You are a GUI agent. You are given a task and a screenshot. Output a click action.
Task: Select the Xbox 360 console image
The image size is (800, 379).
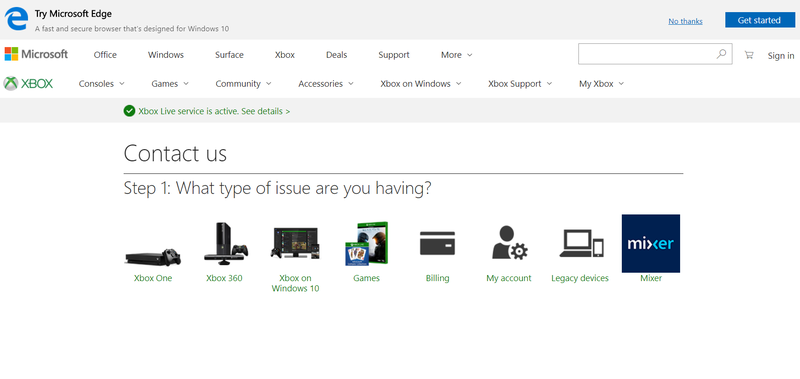pos(226,244)
